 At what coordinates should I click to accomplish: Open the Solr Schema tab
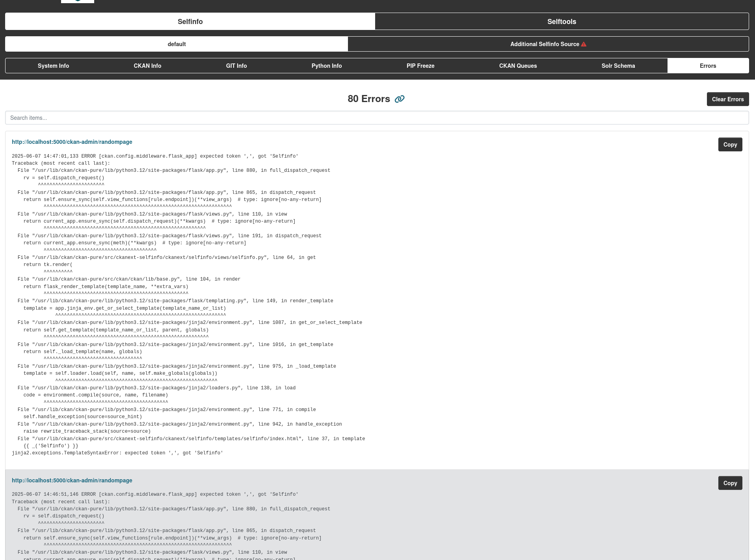tap(618, 66)
